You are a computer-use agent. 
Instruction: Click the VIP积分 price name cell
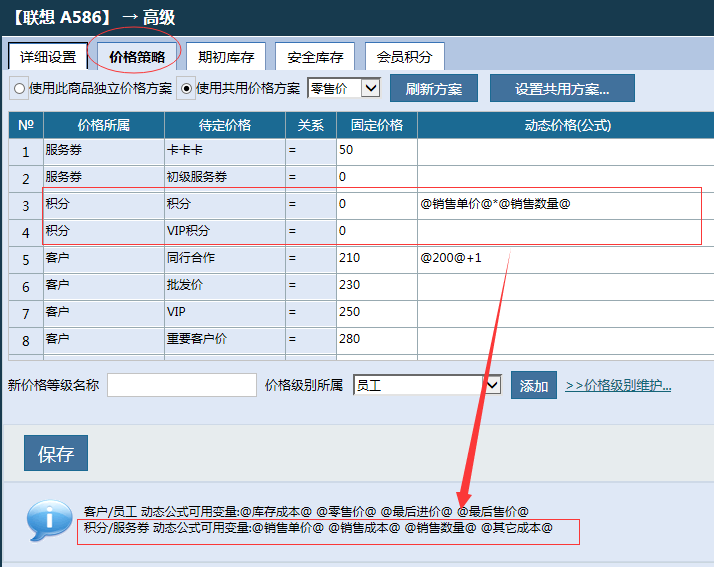click(225, 232)
